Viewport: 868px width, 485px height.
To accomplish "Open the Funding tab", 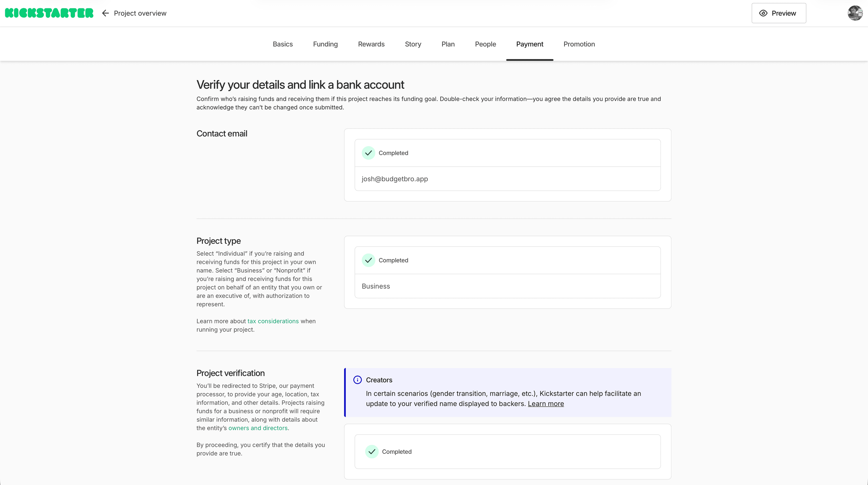I will [325, 44].
